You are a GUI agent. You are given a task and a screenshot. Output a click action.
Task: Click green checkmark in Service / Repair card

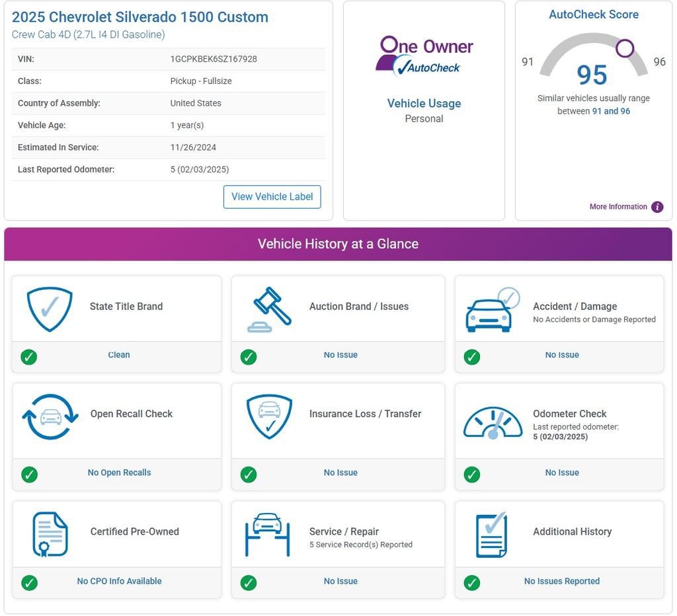[249, 583]
